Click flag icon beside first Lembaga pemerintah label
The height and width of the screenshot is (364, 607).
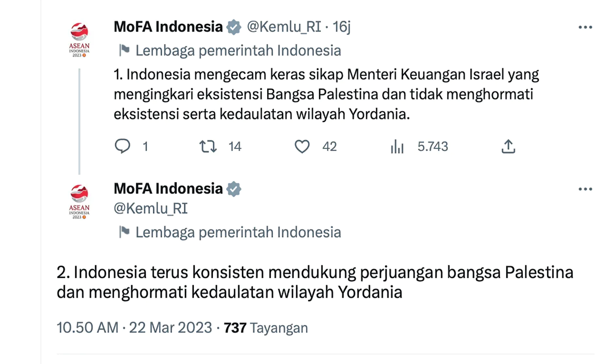pos(124,50)
